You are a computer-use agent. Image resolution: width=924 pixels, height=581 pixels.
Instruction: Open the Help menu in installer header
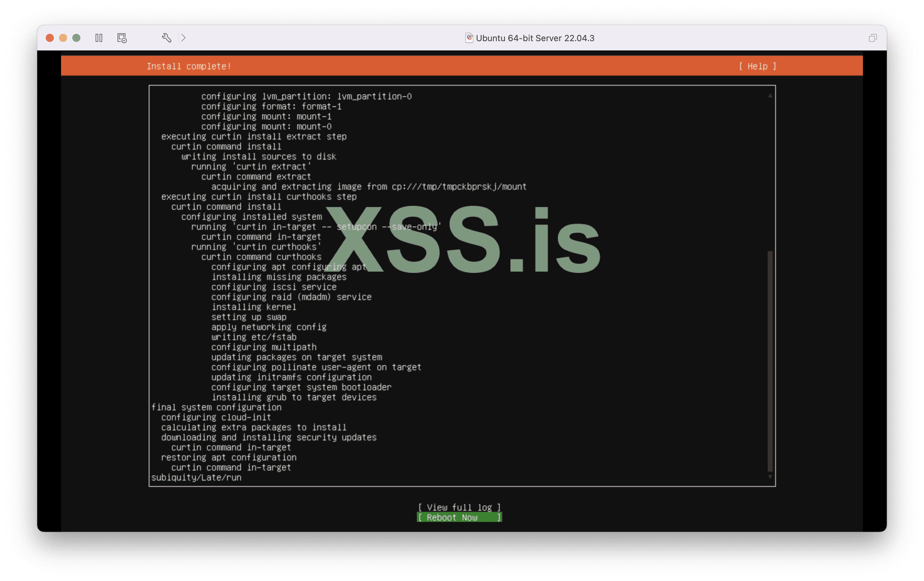tap(757, 66)
